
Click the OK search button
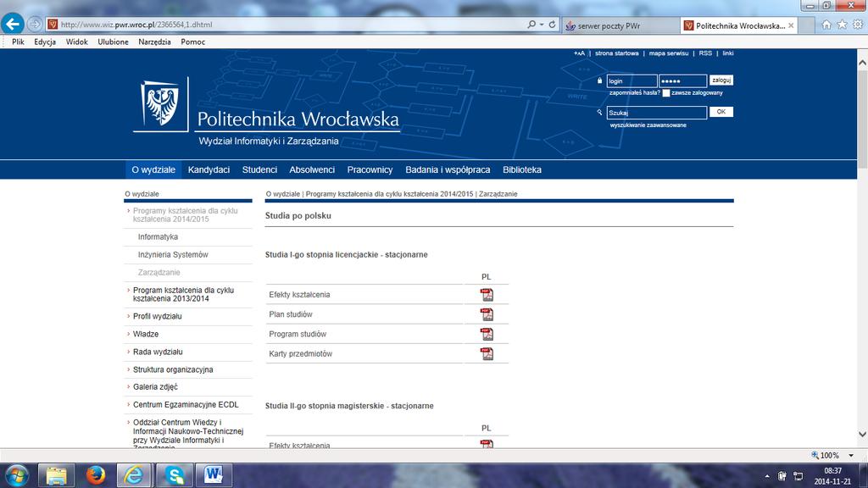[721, 112]
